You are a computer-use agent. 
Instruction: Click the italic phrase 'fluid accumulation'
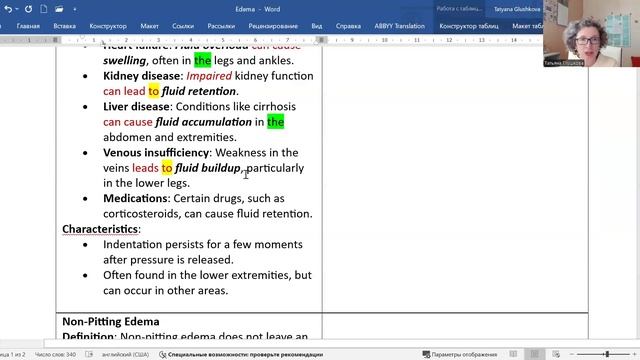[204, 122]
